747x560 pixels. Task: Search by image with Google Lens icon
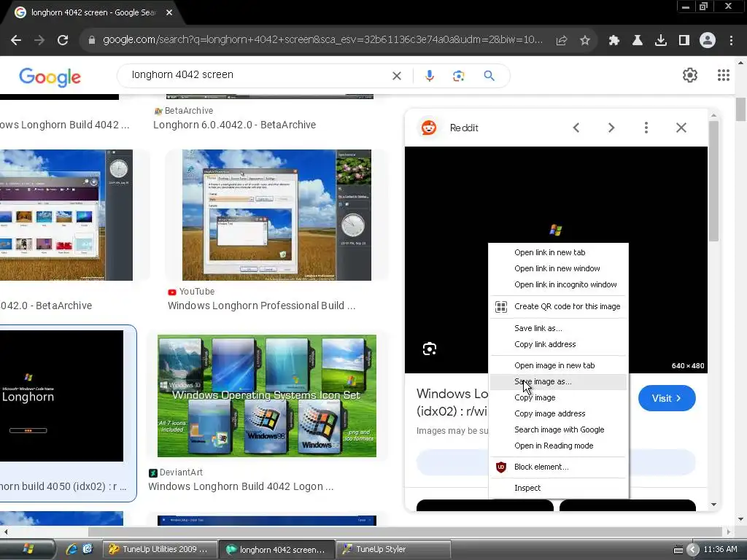[x=458, y=76]
